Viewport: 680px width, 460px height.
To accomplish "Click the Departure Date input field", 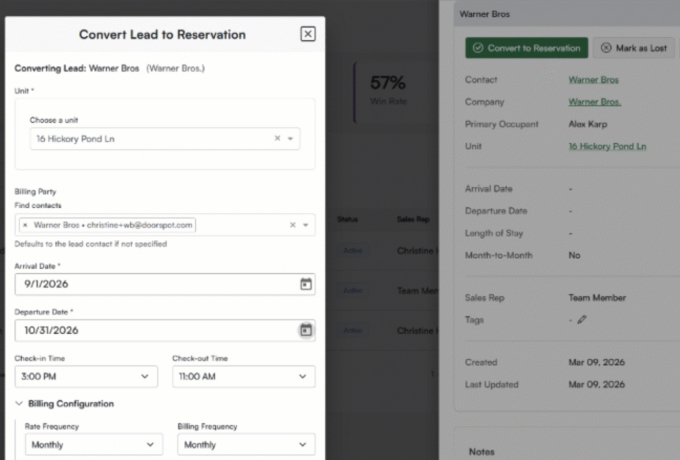I will pyautogui.click(x=150, y=330).
